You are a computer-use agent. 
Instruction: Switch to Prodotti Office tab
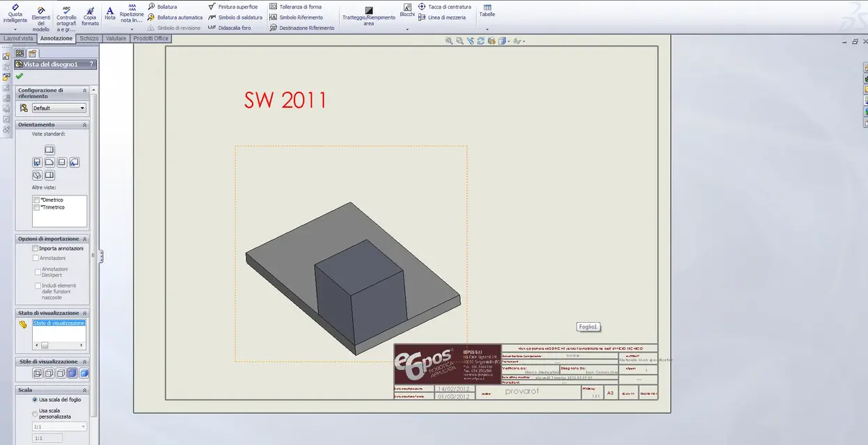(x=151, y=39)
